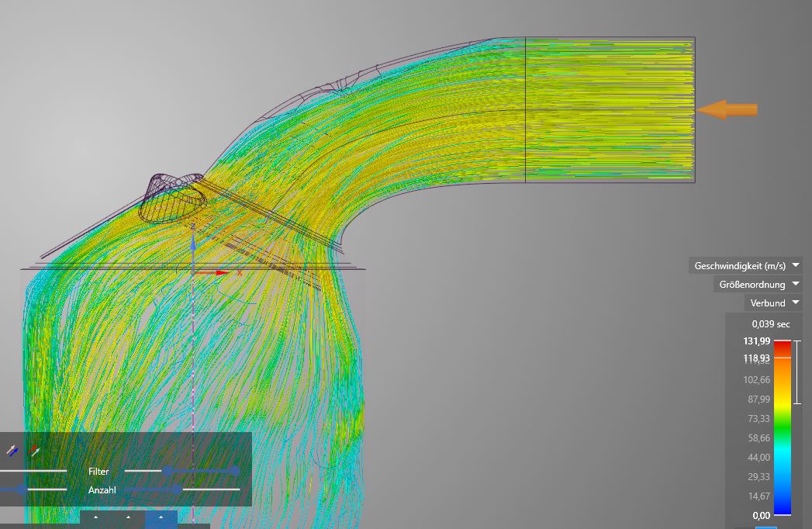Screen dimensions: 812x529
Task: Select the pink-blue streamline arrows icon
Action: tap(12, 451)
